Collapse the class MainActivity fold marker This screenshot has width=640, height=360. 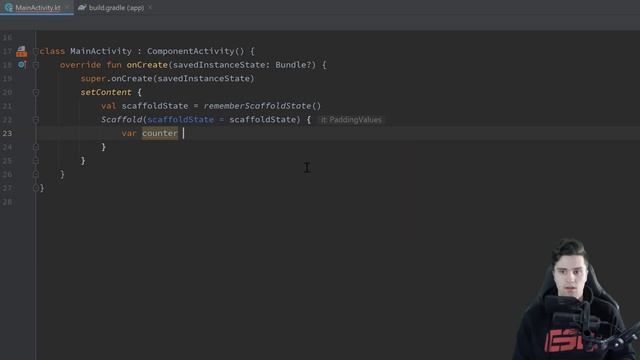(x=36, y=51)
